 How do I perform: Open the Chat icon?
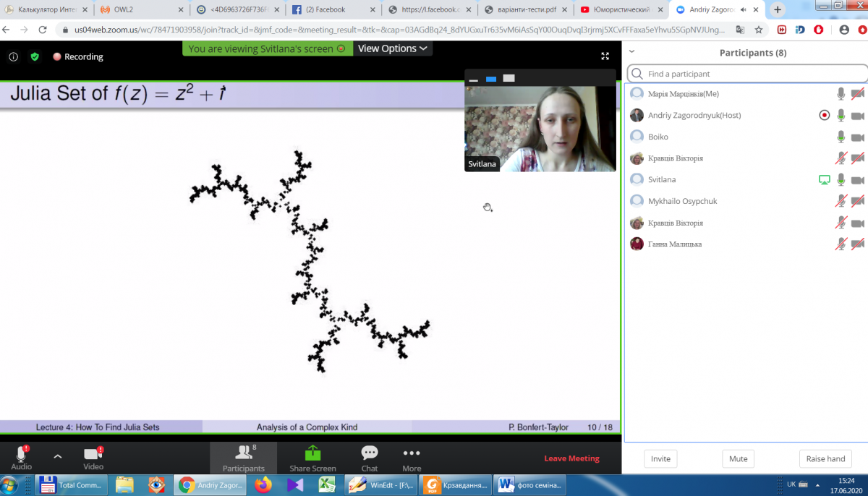[x=370, y=453]
